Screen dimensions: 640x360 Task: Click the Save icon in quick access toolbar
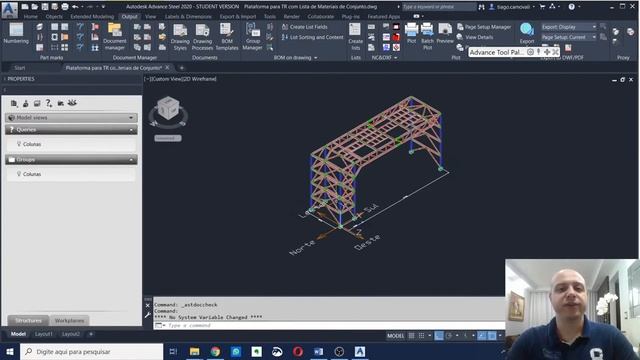click(x=45, y=7)
